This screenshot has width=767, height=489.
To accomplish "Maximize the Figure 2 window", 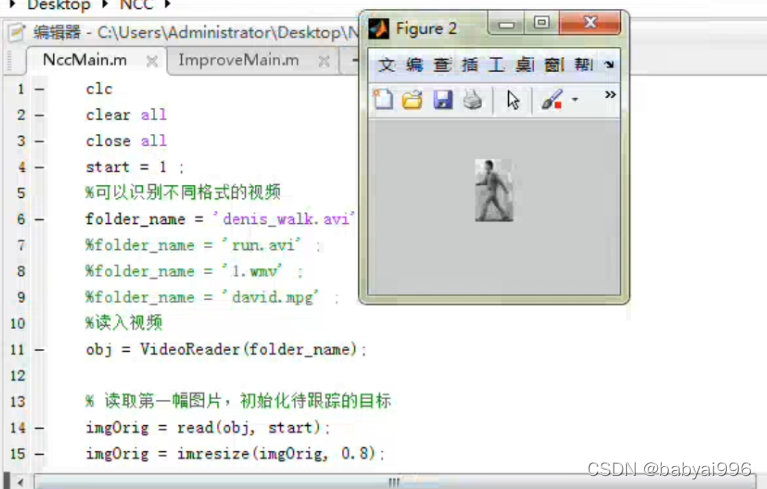I will pyautogui.click(x=541, y=23).
